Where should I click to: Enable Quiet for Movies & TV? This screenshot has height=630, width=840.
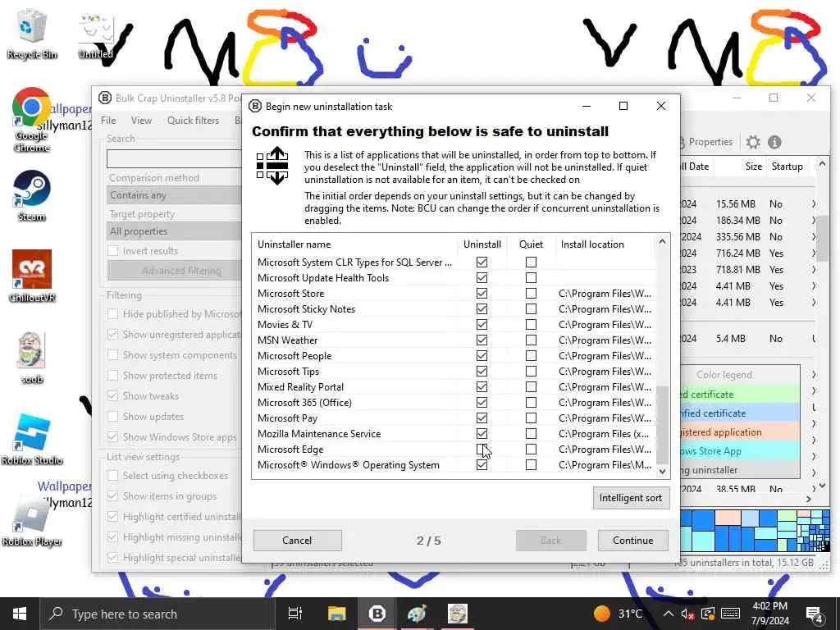(531, 325)
